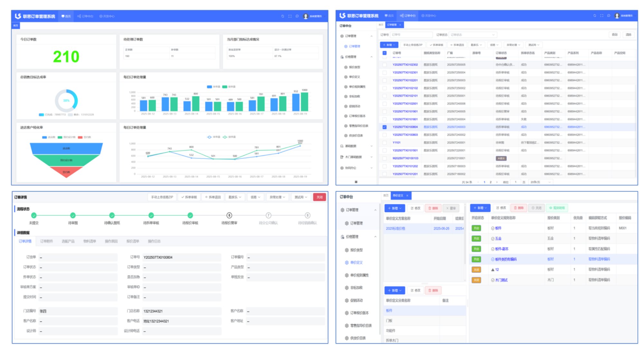Click fullscreen icon in dashboard header
Image resolution: width=644 pixels, height=350 pixels.
[290, 16]
